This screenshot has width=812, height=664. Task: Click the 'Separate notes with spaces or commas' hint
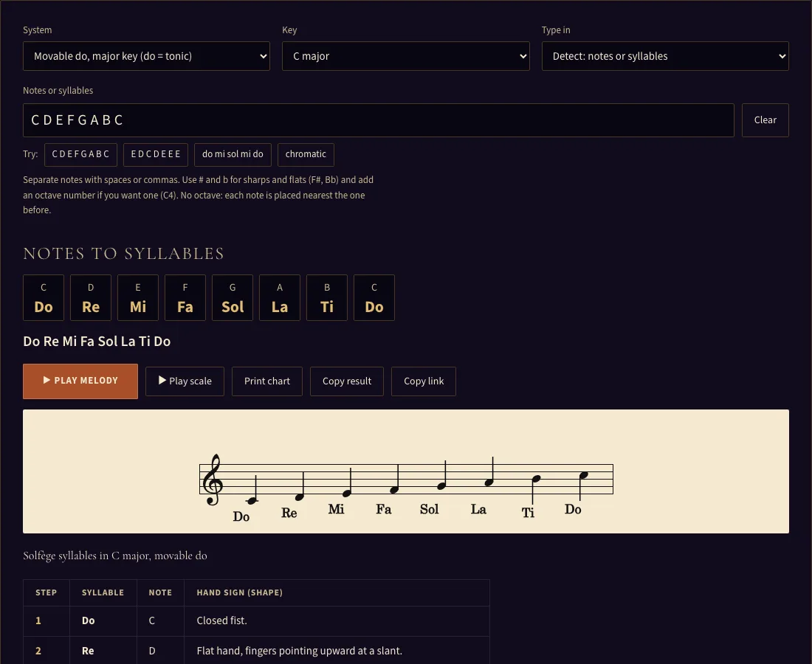click(198, 195)
